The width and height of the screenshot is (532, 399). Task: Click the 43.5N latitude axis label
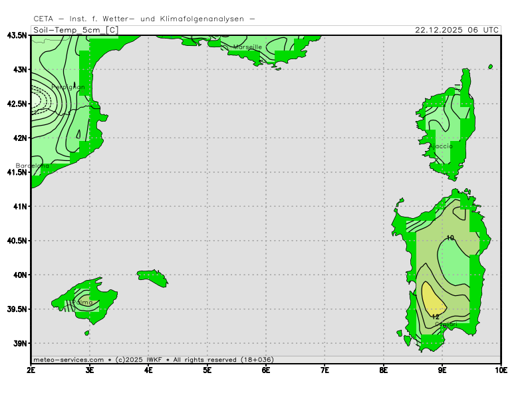click(17, 35)
